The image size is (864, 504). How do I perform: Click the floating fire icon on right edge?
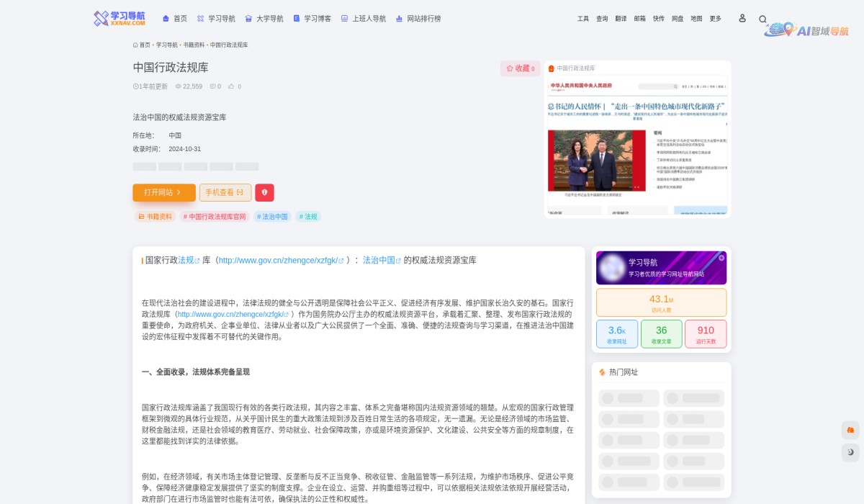click(850, 430)
